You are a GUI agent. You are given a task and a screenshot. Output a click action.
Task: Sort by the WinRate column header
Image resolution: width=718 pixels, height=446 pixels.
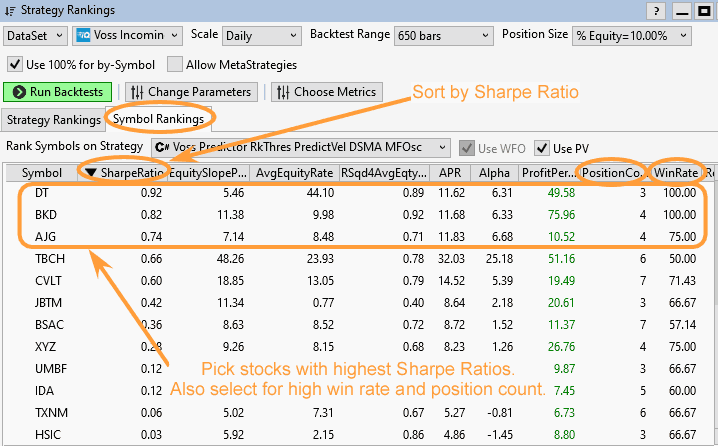[x=675, y=173]
